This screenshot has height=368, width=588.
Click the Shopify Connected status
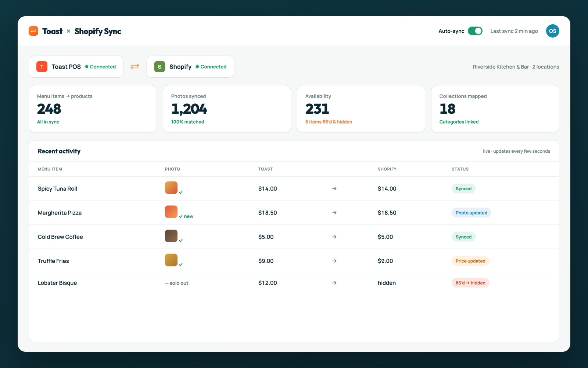[x=211, y=67]
